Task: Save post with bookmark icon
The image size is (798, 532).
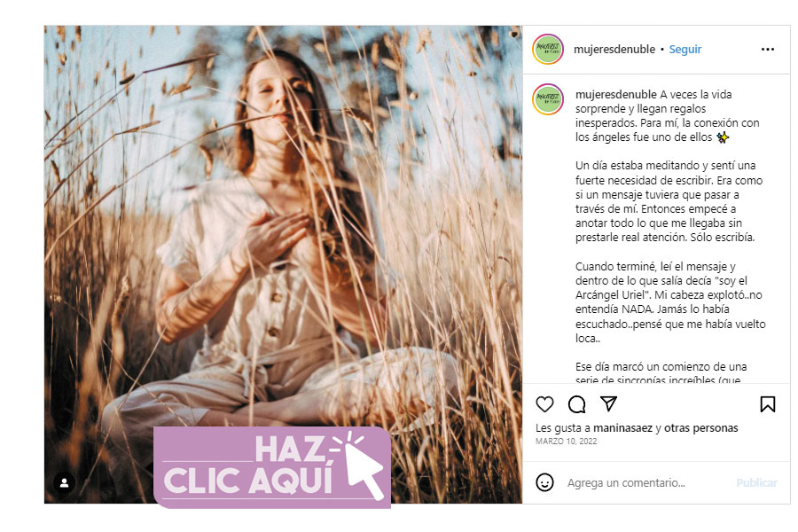Action: click(768, 404)
